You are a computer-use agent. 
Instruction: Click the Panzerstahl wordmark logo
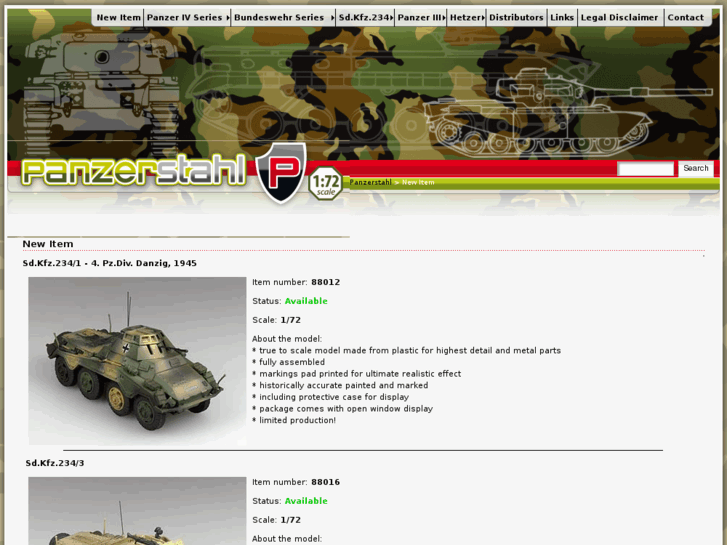pos(134,171)
